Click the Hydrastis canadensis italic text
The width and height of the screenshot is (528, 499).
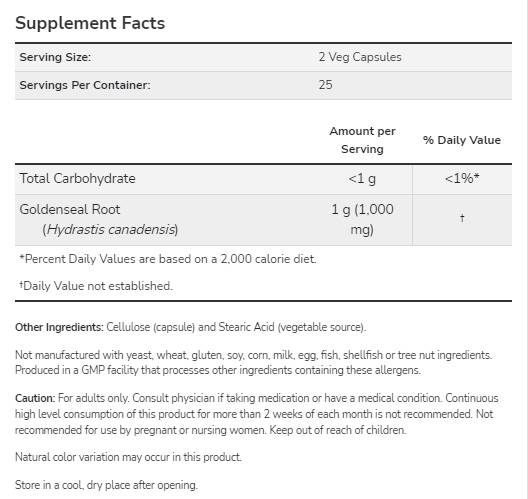coord(110,230)
